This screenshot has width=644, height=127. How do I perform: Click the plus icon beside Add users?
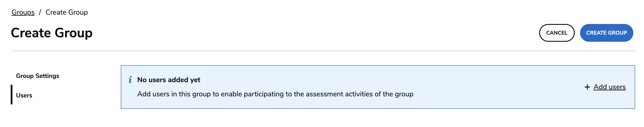587,87
